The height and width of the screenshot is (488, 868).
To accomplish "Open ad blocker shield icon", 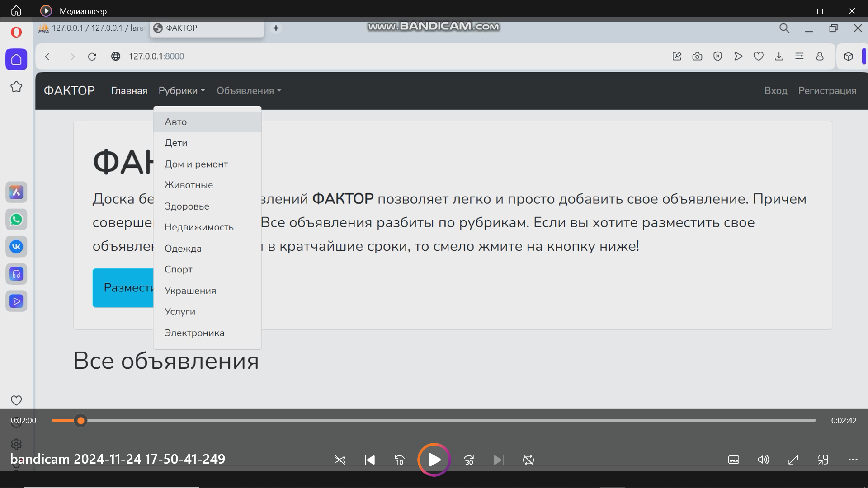I will (x=717, y=56).
